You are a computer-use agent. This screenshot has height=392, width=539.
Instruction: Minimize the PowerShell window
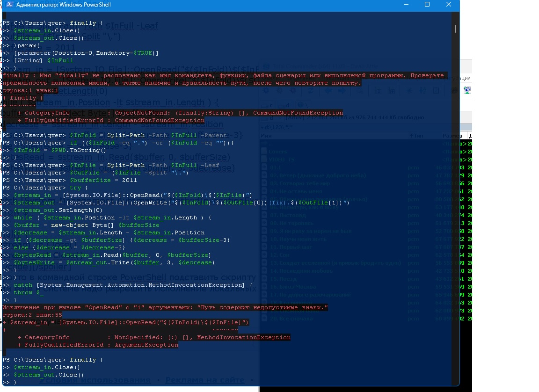pyautogui.click(x=405, y=5)
